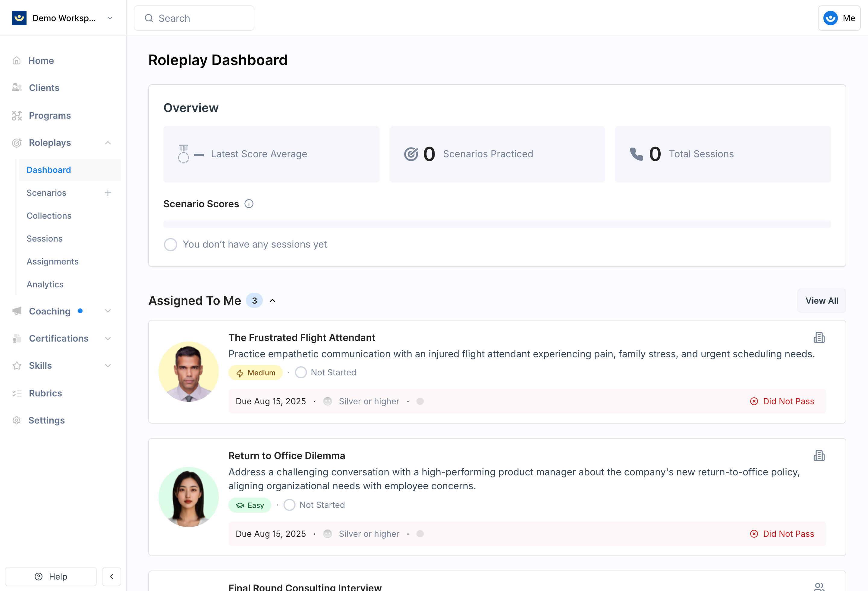The height and width of the screenshot is (591, 868).
Task: Click the document icon on the Return to Office Dilemma card
Action: (x=819, y=455)
